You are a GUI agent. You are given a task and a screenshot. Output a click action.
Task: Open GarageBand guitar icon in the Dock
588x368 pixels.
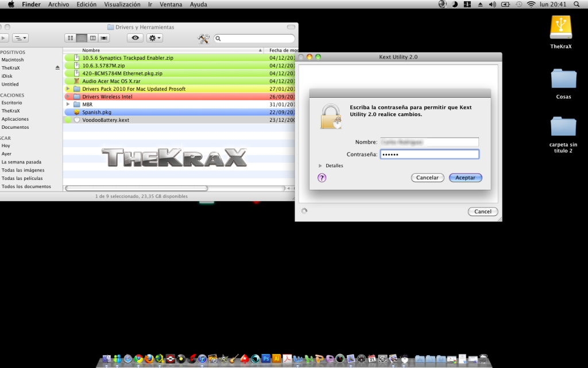234,359
